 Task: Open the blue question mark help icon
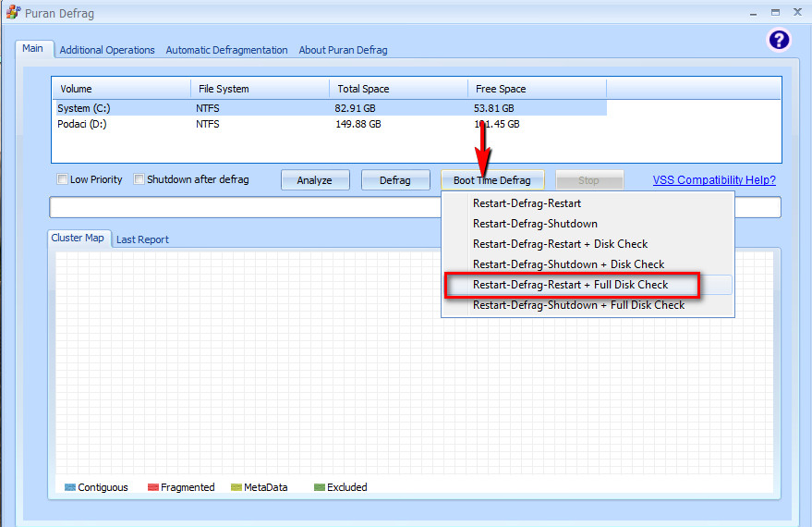(x=779, y=40)
